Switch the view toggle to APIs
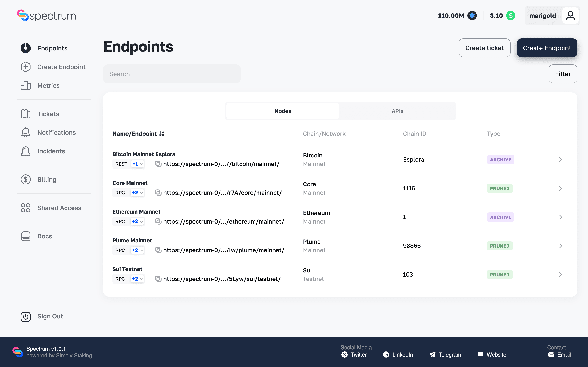The height and width of the screenshot is (367, 588). tap(397, 111)
